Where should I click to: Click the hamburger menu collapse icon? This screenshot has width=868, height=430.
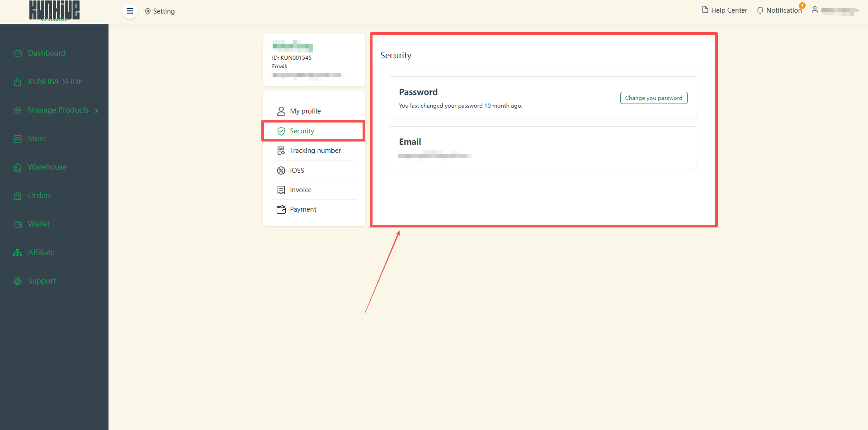(130, 11)
